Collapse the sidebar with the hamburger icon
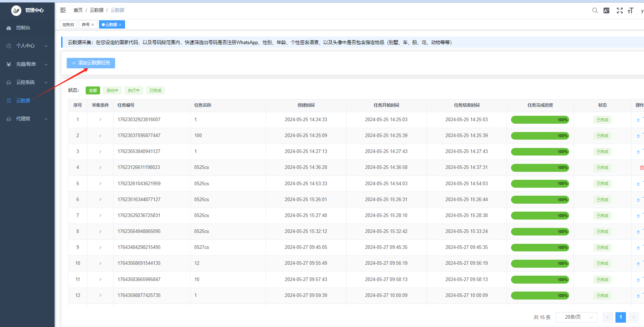Viewport: 644px width, 327px height. click(x=63, y=10)
